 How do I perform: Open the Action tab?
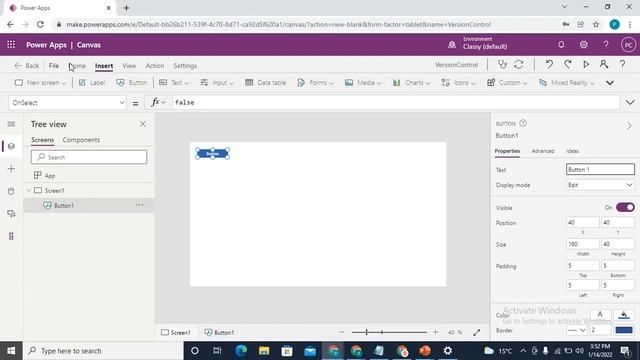click(155, 66)
